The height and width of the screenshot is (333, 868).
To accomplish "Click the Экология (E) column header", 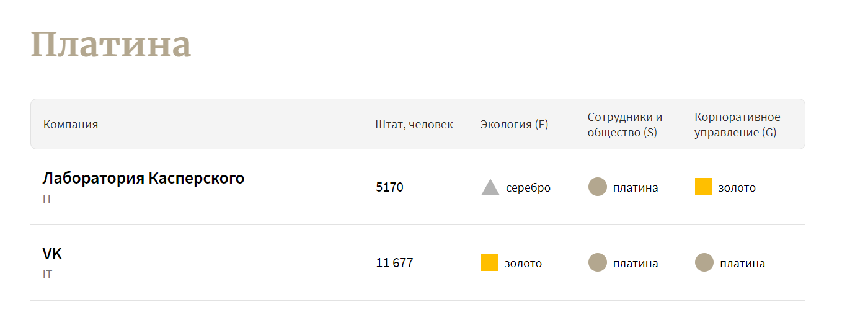I will pyautogui.click(x=514, y=124).
